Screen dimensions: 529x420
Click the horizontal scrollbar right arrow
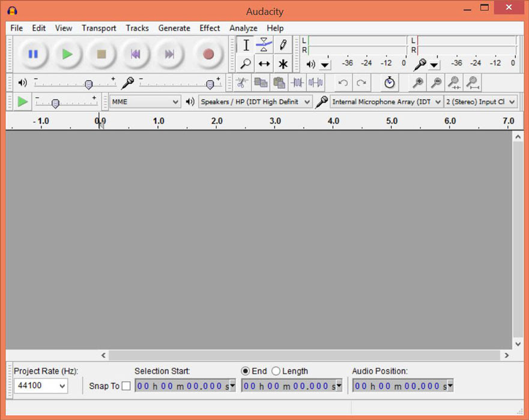tap(506, 355)
